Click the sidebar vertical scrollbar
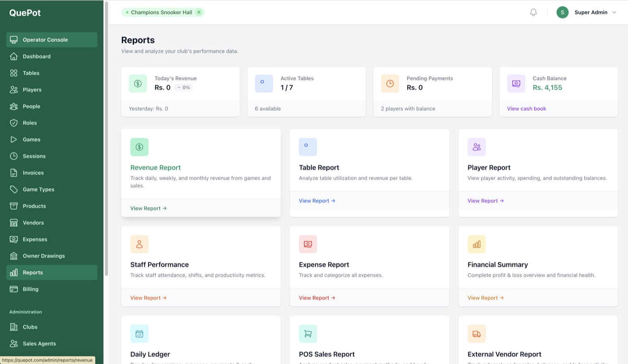 [x=106, y=134]
